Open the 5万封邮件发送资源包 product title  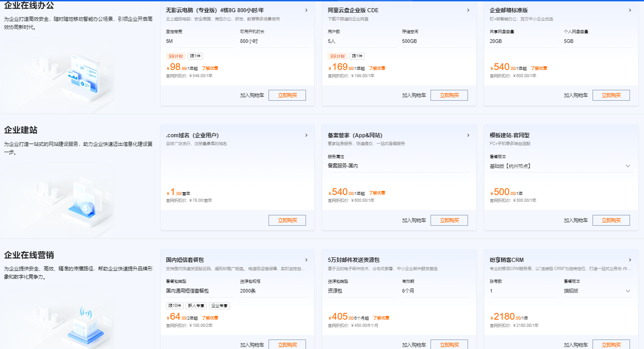[353, 260]
